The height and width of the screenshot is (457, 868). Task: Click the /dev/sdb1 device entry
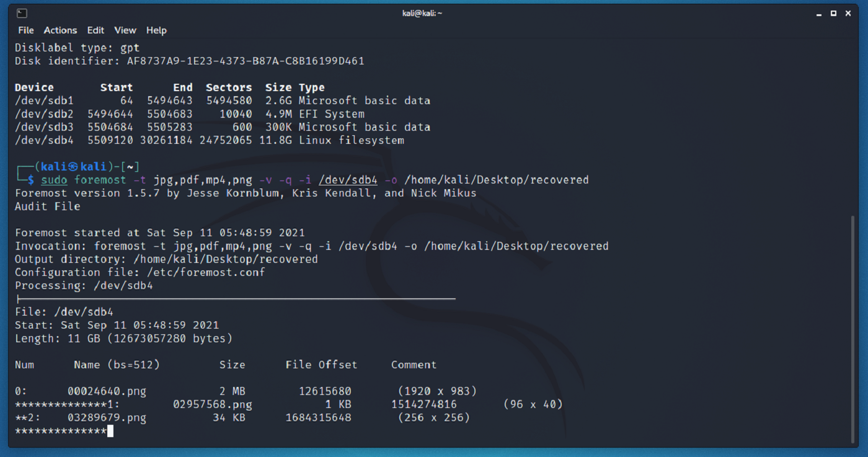43,100
